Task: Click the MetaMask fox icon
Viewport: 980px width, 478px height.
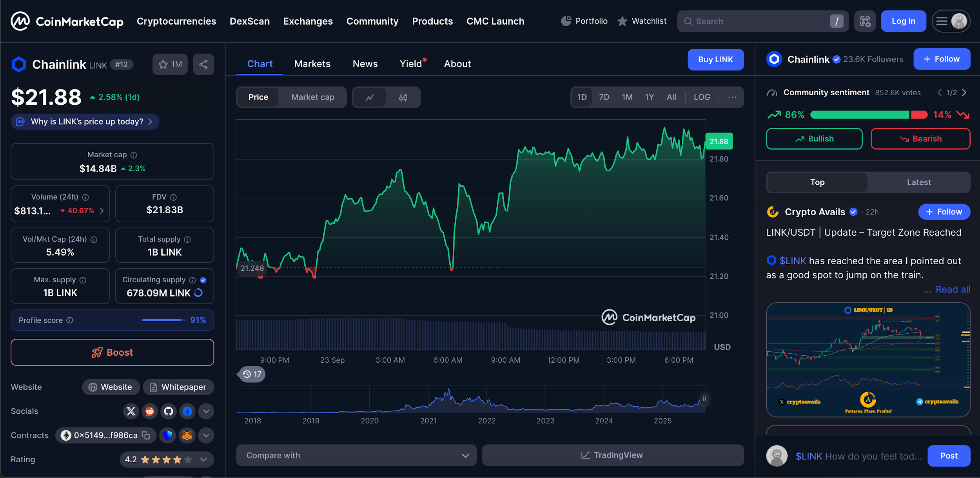Action: point(187,435)
